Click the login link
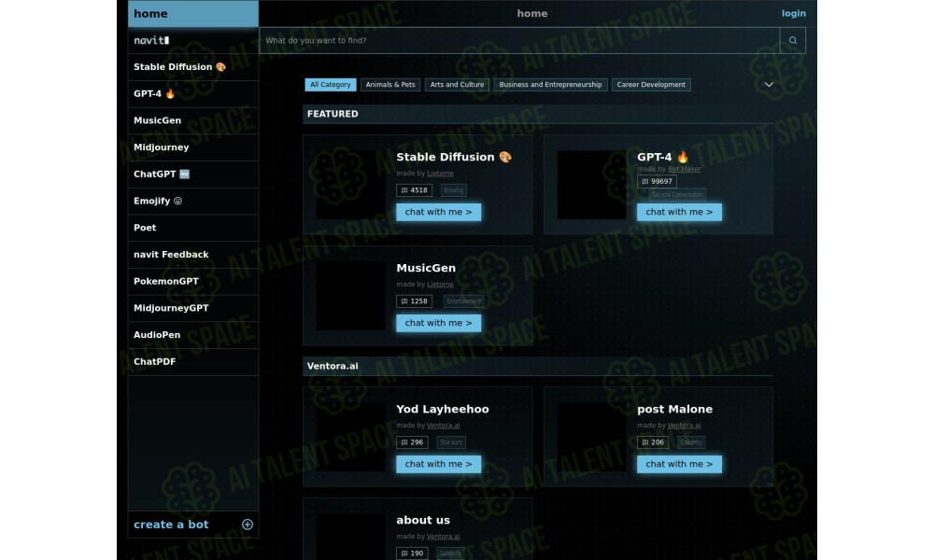 (793, 13)
